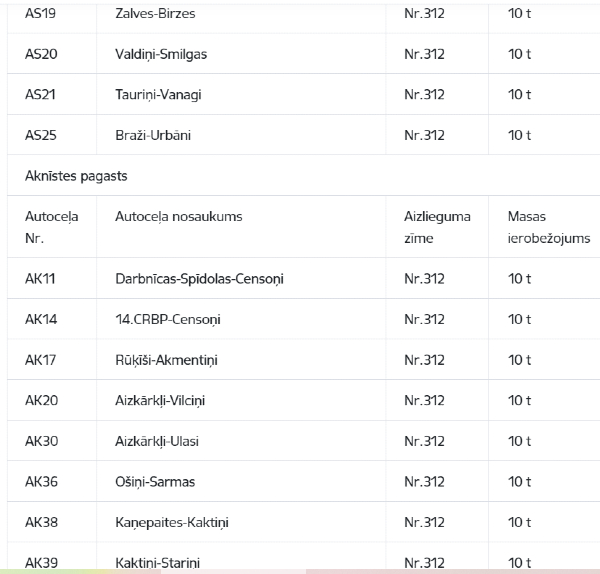Image resolution: width=600 pixels, height=574 pixels.
Task: Select the Darbnīcas-Spīdolas-Censoņi road name
Action: coord(199,279)
